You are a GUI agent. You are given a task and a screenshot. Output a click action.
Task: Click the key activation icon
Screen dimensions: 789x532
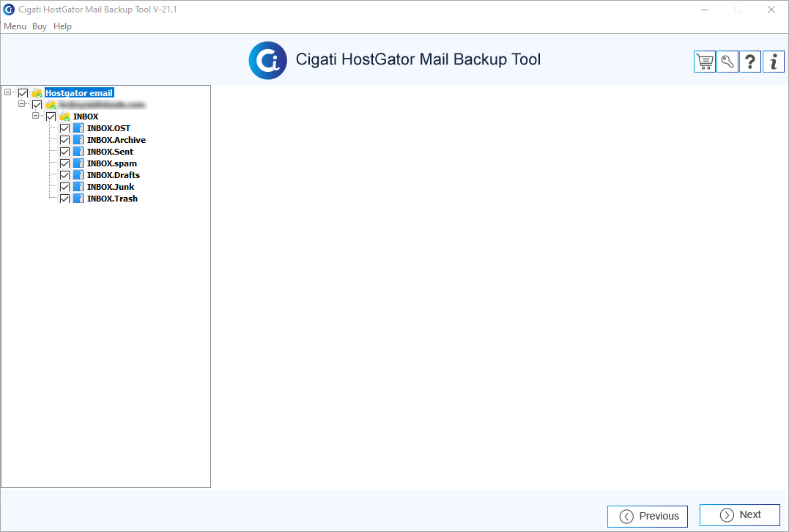coord(727,62)
